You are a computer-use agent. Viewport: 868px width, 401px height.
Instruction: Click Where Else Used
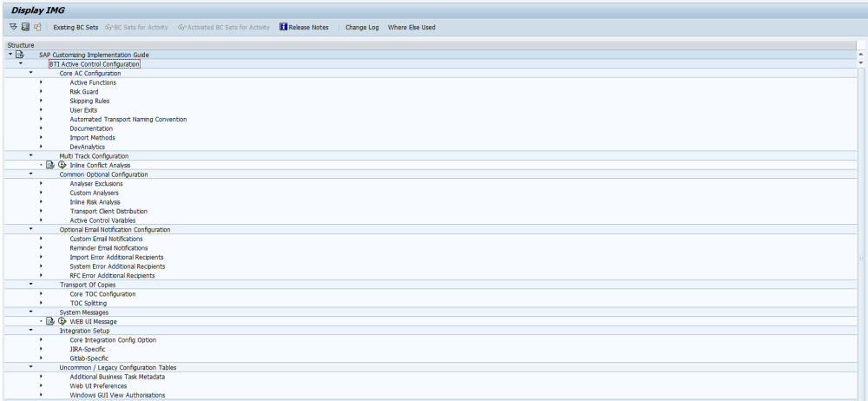click(x=411, y=27)
